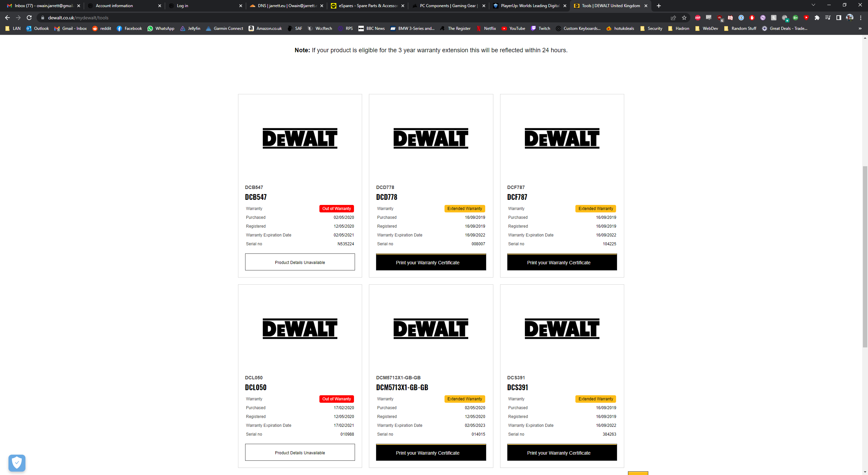868x475 pixels.
Task: Bookmark this page with the star icon
Action: pos(684,18)
